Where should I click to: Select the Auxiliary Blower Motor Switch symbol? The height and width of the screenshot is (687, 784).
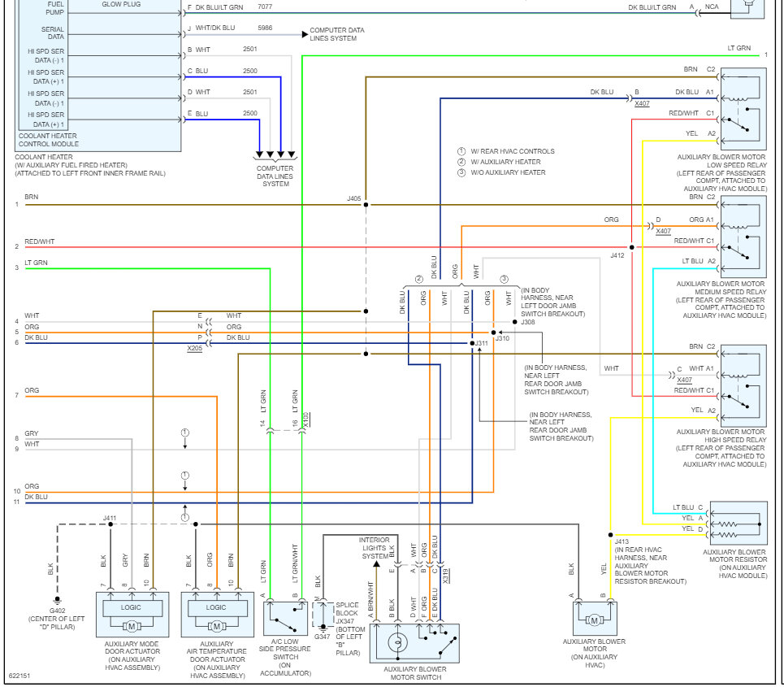[x=414, y=643]
